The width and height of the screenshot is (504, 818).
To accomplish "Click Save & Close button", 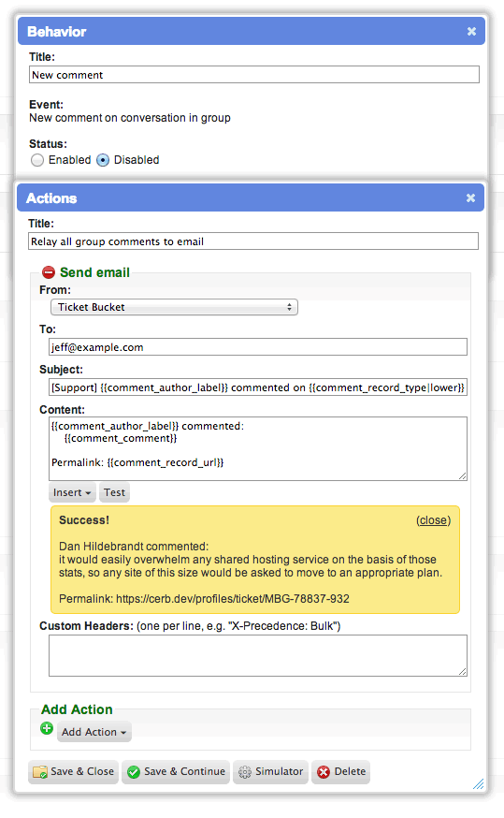I will click(74, 771).
